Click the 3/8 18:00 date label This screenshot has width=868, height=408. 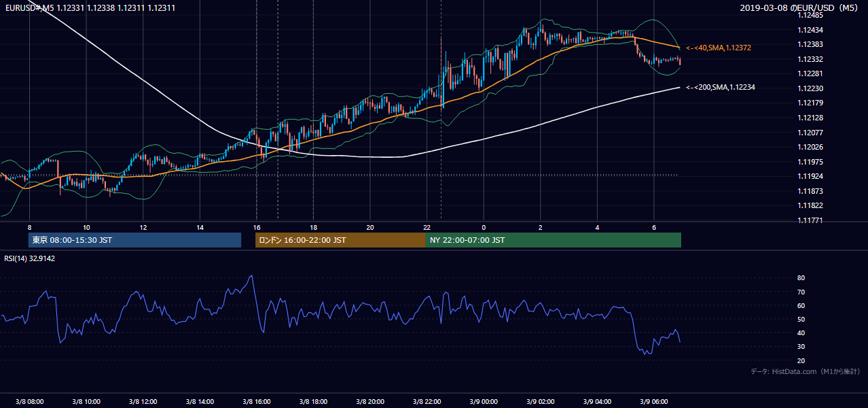(313, 401)
